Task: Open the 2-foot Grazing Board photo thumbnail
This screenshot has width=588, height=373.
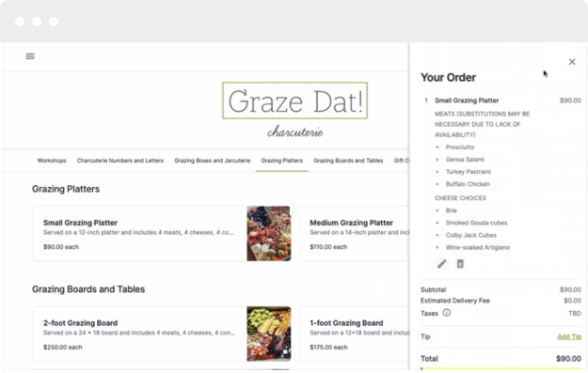Action: 268,334
